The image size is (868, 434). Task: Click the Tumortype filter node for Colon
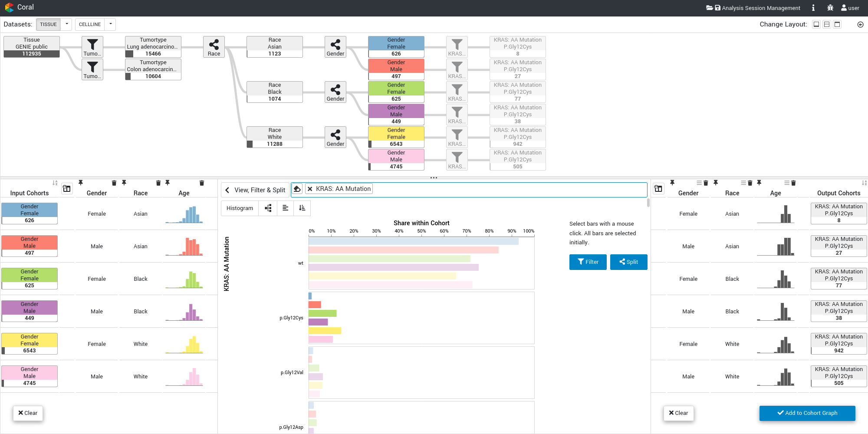[x=92, y=69]
